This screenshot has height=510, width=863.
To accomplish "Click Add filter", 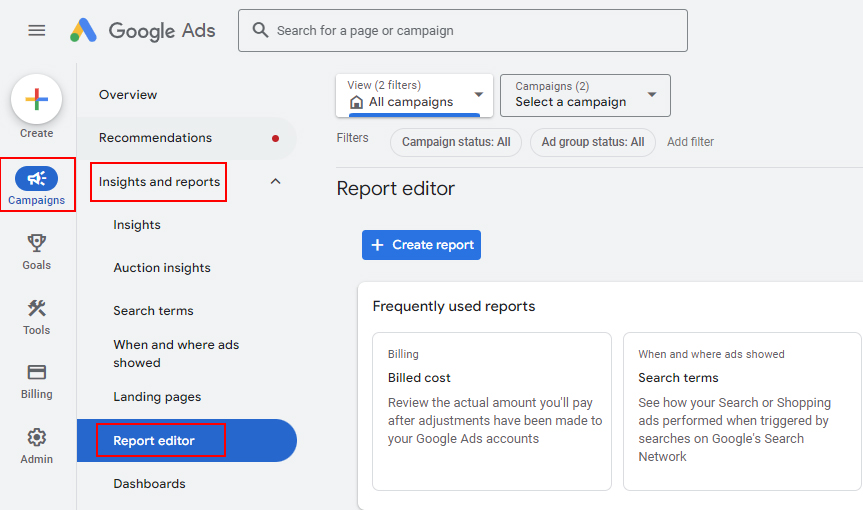I will pos(690,142).
